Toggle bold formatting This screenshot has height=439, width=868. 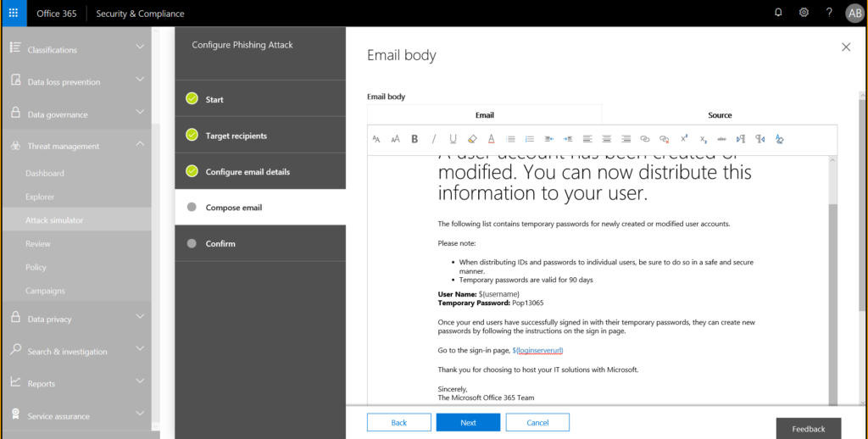[415, 140]
